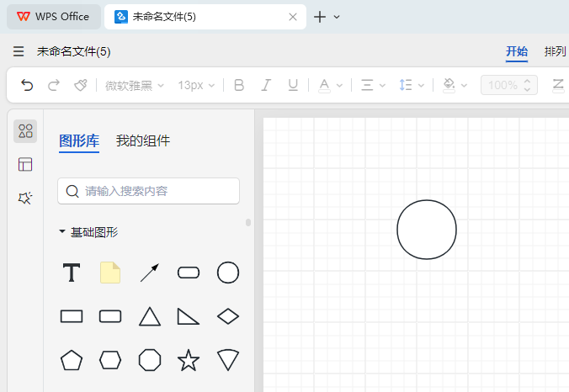569x392 pixels.
Task: Select the five-point star shape
Action: 189,360
